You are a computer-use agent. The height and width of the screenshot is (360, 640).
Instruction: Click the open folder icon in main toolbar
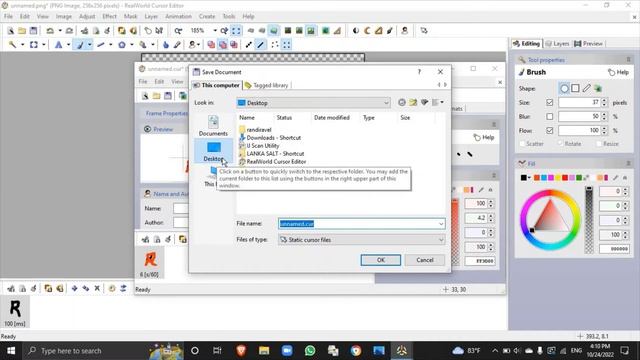point(22,31)
